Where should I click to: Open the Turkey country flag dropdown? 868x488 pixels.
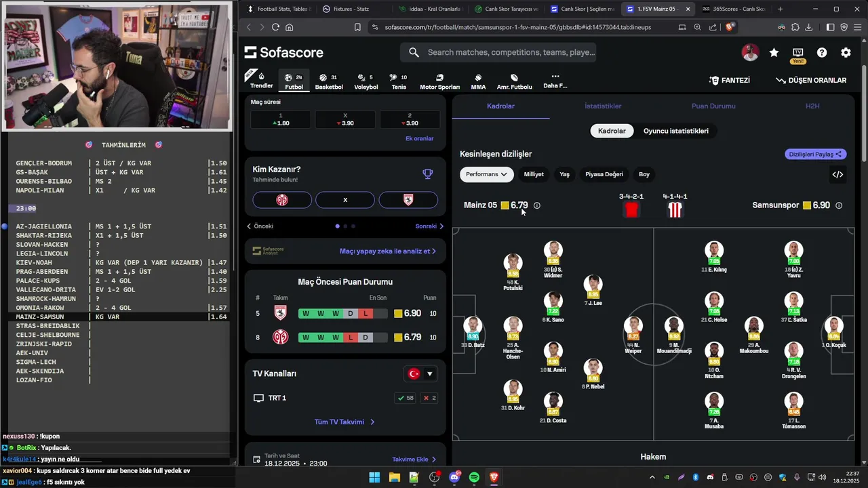(420, 373)
